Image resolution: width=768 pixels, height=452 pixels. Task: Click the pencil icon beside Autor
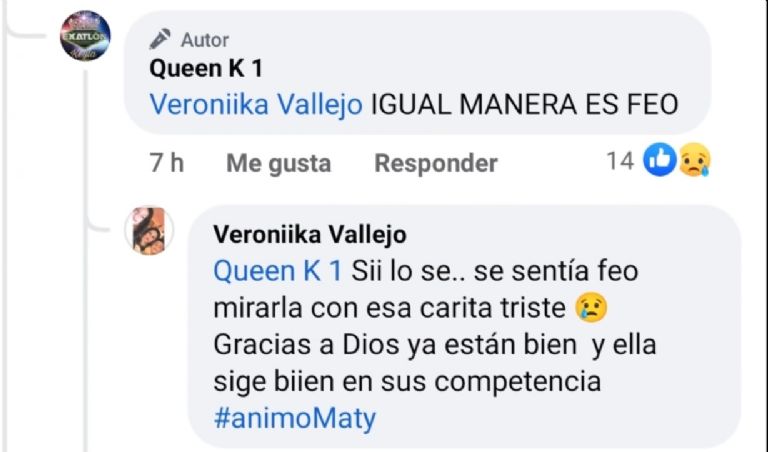point(159,39)
